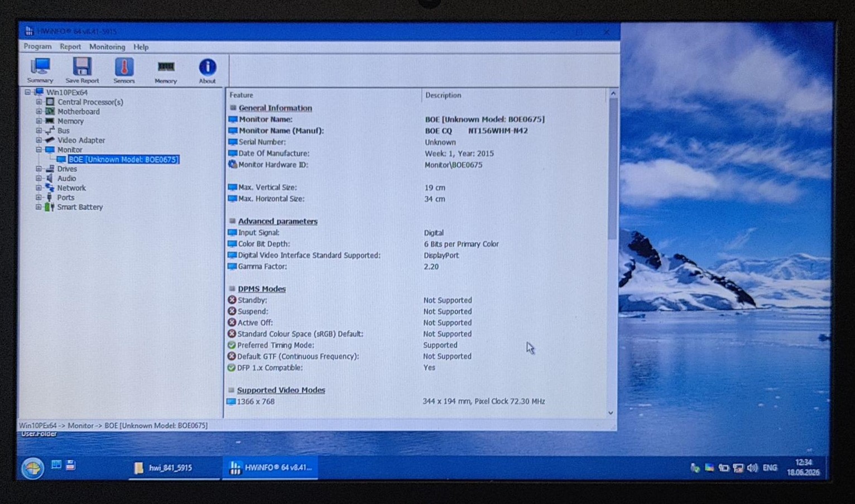Screen dimensions: 855x504
Task: Click the DFP 1.x Compatible check icon
Action: [231, 368]
